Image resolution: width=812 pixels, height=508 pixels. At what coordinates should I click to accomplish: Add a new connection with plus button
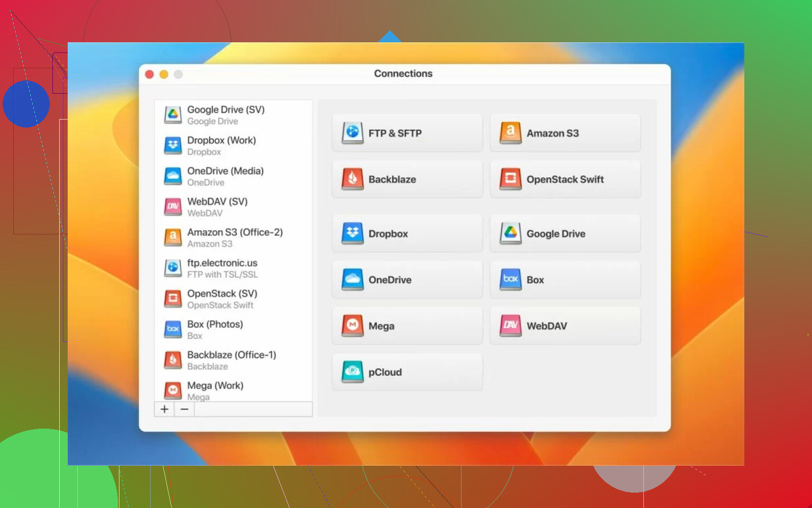click(164, 409)
